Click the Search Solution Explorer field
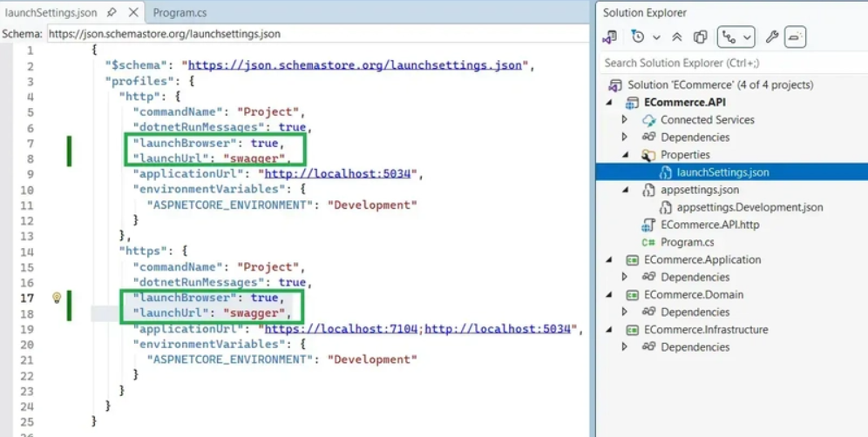The image size is (868, 437). [734, 63]
